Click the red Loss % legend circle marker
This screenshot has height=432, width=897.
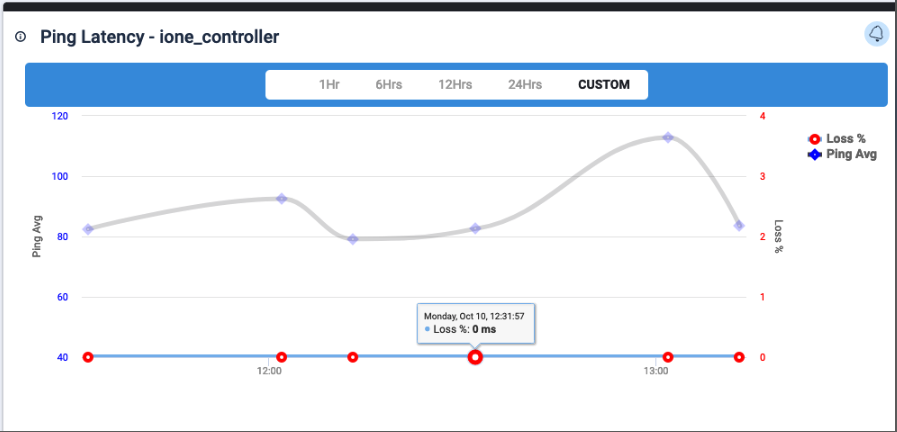click(814, 139)
